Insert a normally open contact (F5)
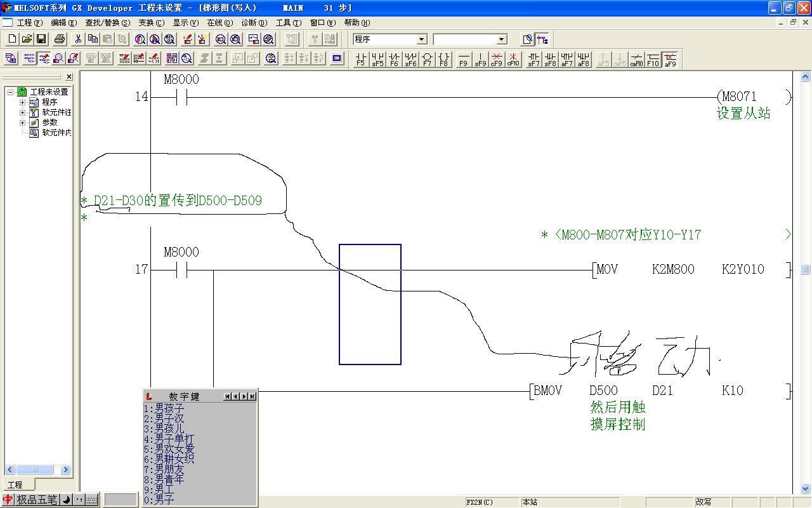812x508 pixels. click(361, 59)
